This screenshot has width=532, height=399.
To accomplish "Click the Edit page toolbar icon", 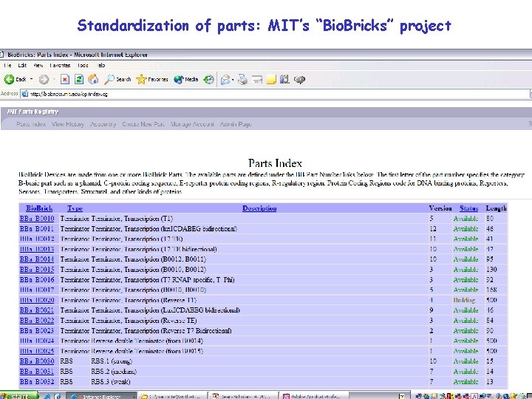I will point(257,79).
